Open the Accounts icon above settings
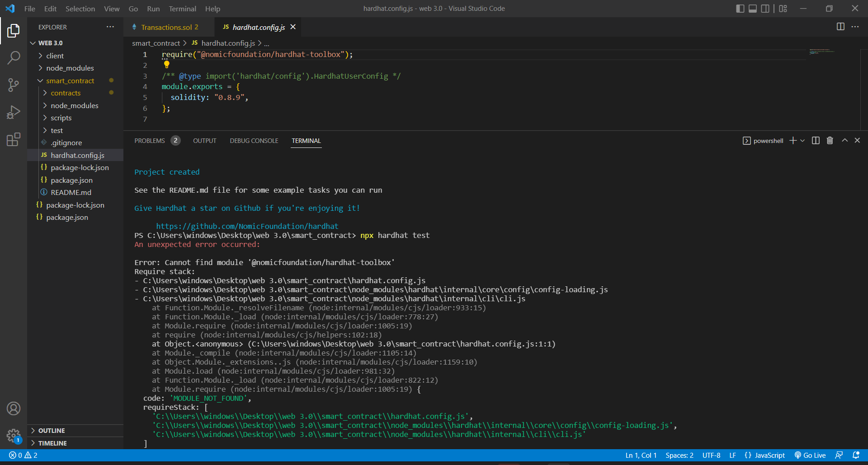The image size is (868, 465). (14, 408)
